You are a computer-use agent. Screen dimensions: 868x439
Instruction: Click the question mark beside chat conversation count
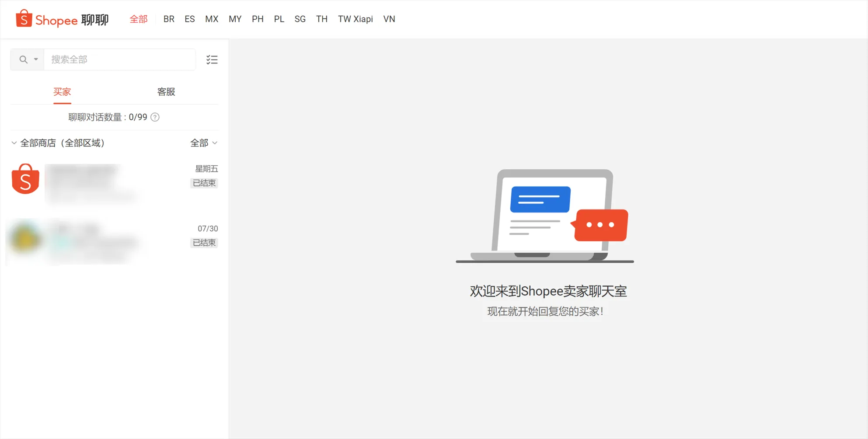click(155, 117)
